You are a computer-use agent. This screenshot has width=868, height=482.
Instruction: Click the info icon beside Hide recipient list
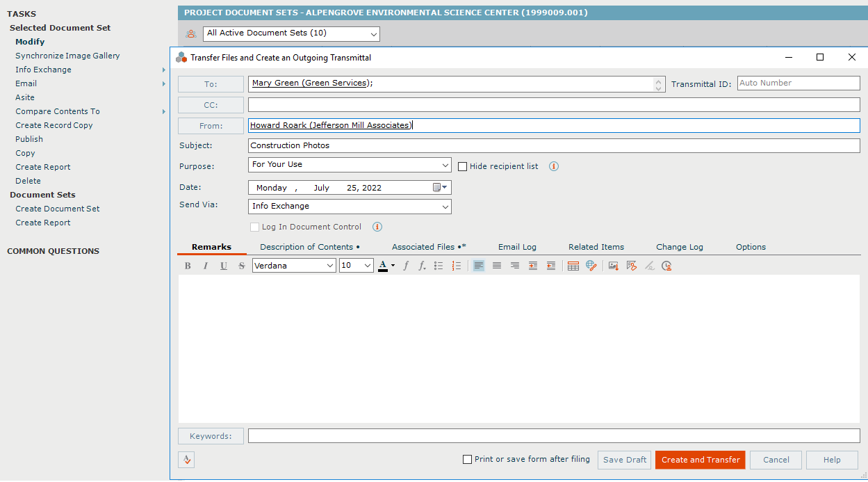point(554,166)
